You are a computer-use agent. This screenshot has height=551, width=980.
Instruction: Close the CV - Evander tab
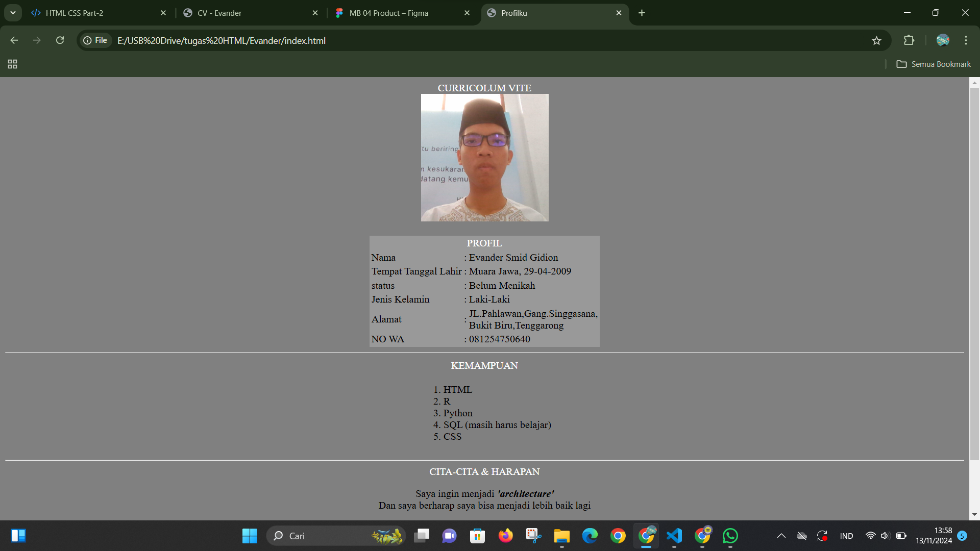pos(315,13)
